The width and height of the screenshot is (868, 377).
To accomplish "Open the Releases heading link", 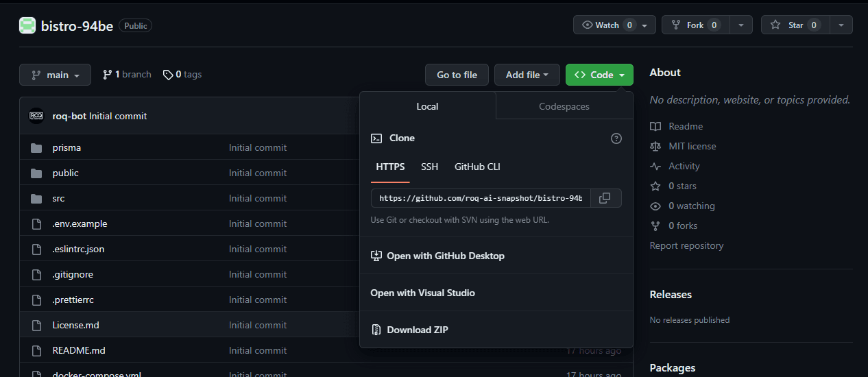I will tap(671, 295).
